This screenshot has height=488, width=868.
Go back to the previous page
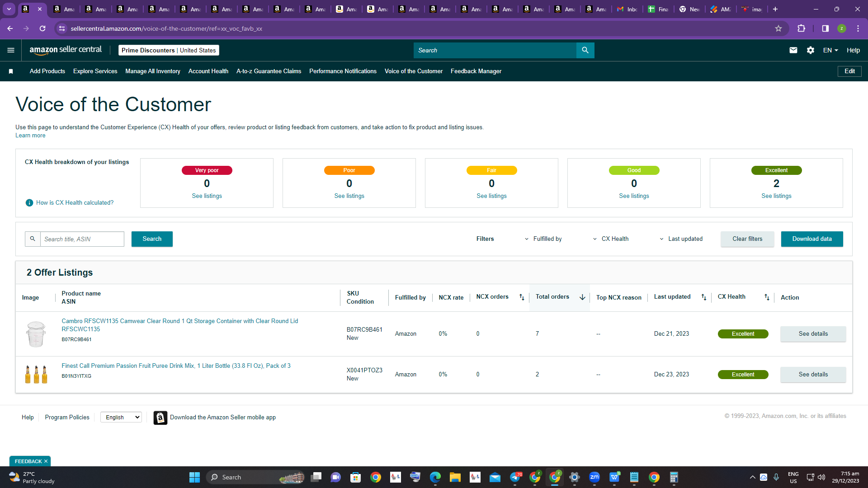pos(10,28)
